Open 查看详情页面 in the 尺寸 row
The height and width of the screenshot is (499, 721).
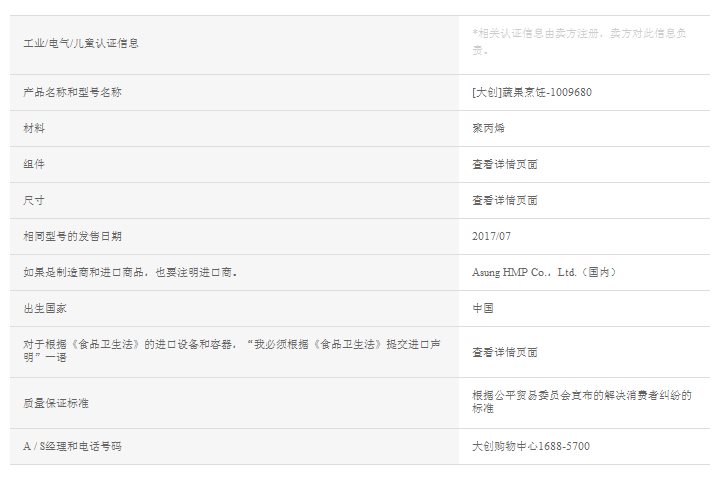point(505,201)
